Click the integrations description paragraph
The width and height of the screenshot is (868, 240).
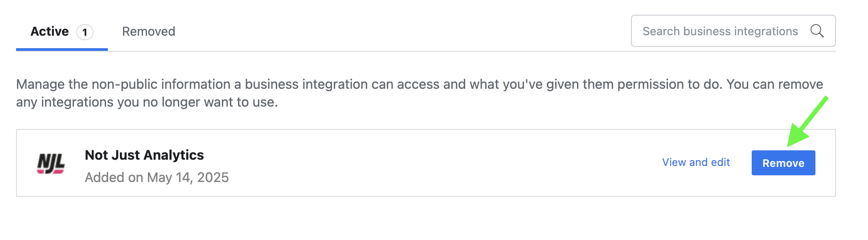[x=419, y=93]
